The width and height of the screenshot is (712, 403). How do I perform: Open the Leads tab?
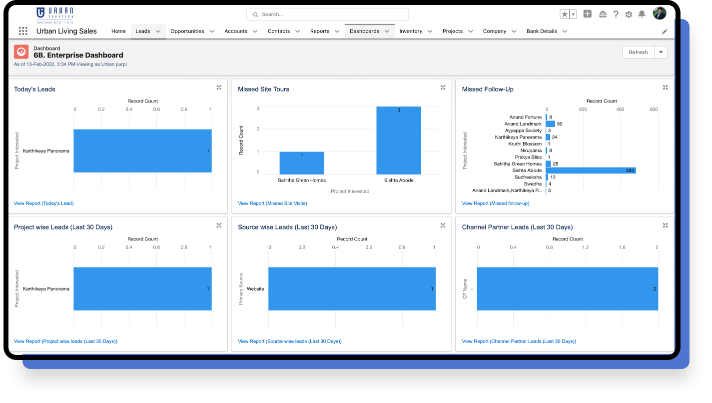point(143,31)
